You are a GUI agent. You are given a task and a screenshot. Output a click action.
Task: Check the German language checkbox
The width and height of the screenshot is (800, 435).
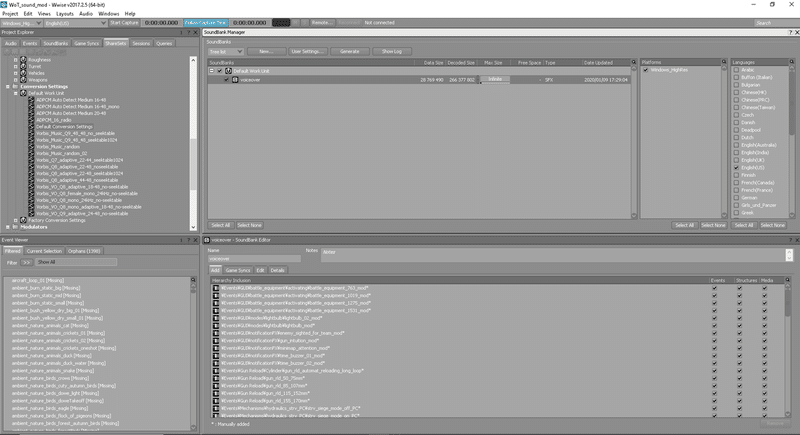pyautogui.click(x=736, y=197)
